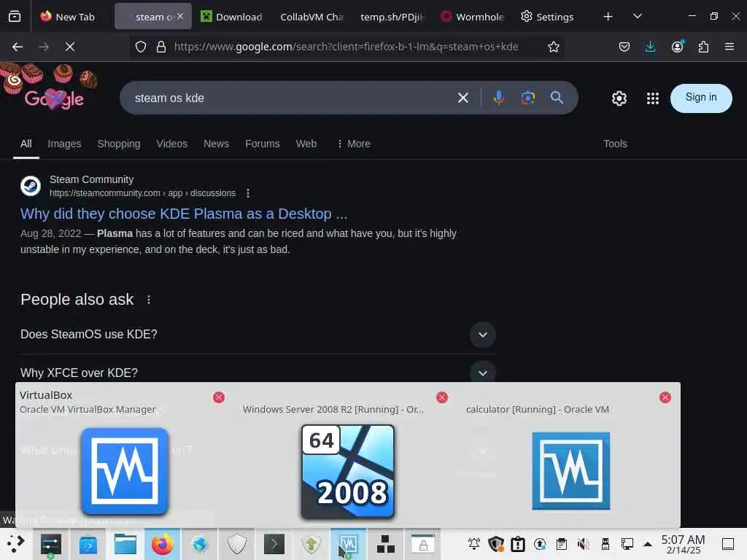Image resolution: width=747 pixels, height=560 pixels.
Task: Close the Windows Server 2008 R2 preview
Action: pyautogui.click(x=442, y=397)
